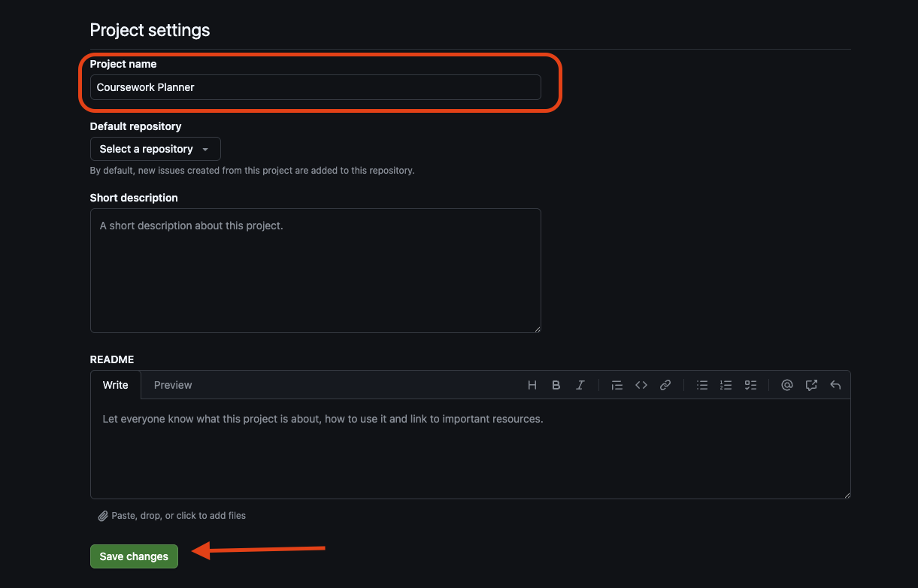Add a link via README toolbar
Screen dimensions: 918x588
[x=665, y=385]
